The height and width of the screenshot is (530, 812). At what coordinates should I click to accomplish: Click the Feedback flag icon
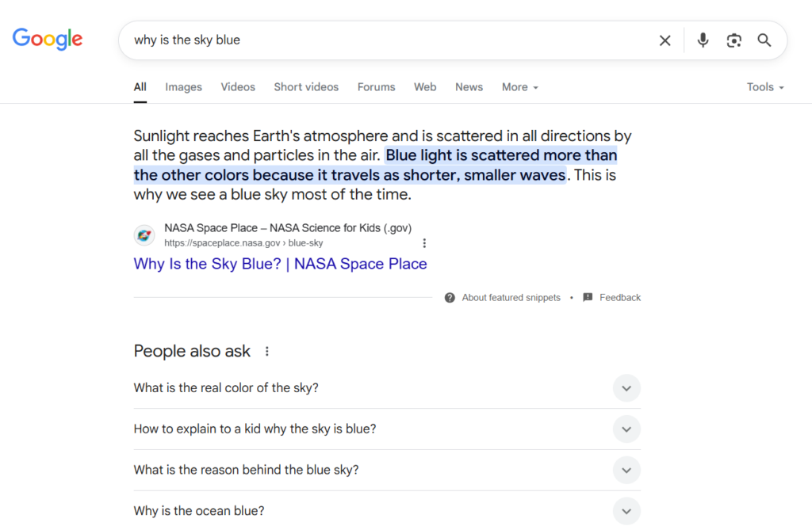tap(588, 298)
